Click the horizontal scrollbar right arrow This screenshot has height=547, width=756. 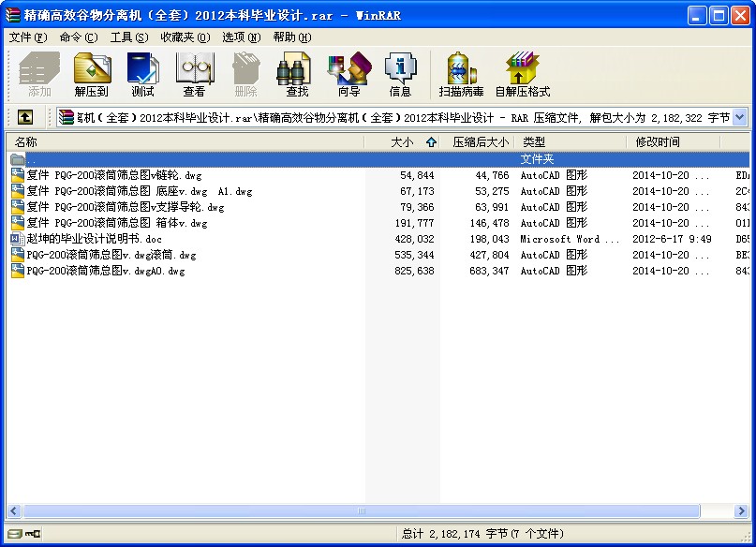pyautogui.click(x=743, y=511)
